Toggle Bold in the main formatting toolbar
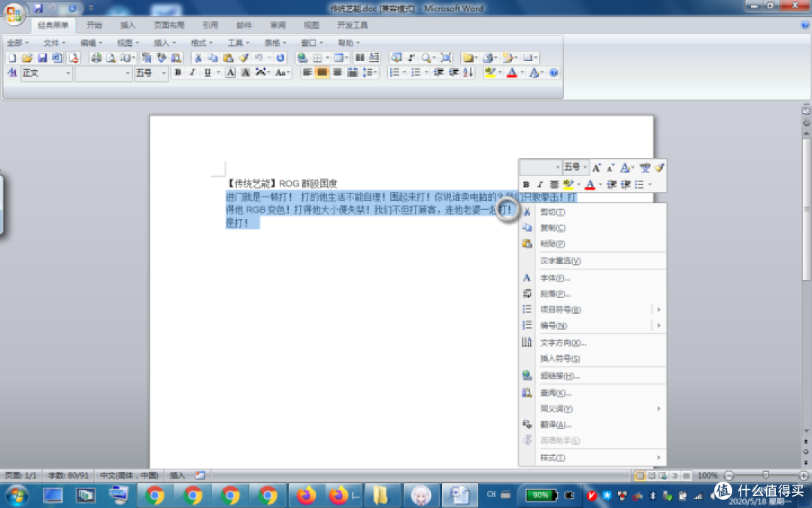This screenshot has height=508, width=812. coord(178,72)
